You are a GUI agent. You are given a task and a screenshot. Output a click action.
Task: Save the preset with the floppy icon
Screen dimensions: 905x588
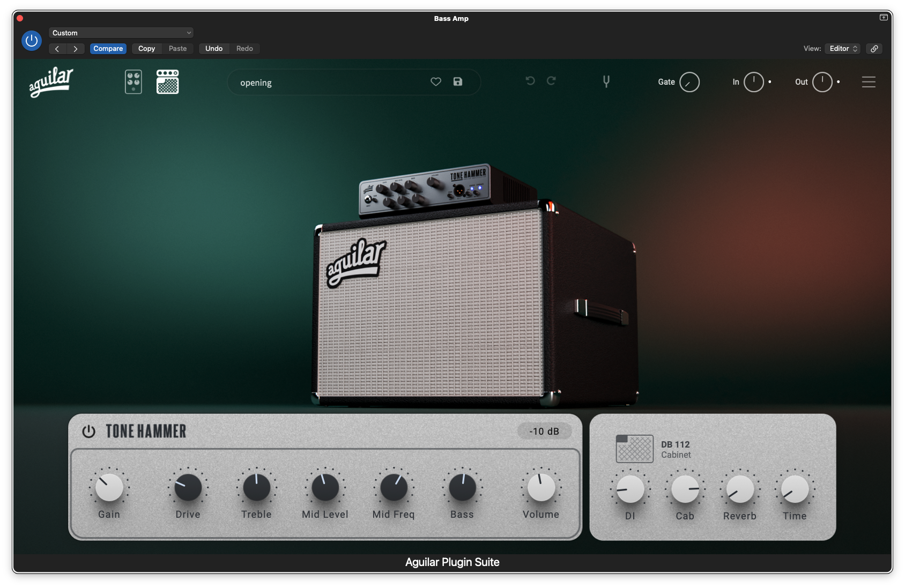pos(458,82)
